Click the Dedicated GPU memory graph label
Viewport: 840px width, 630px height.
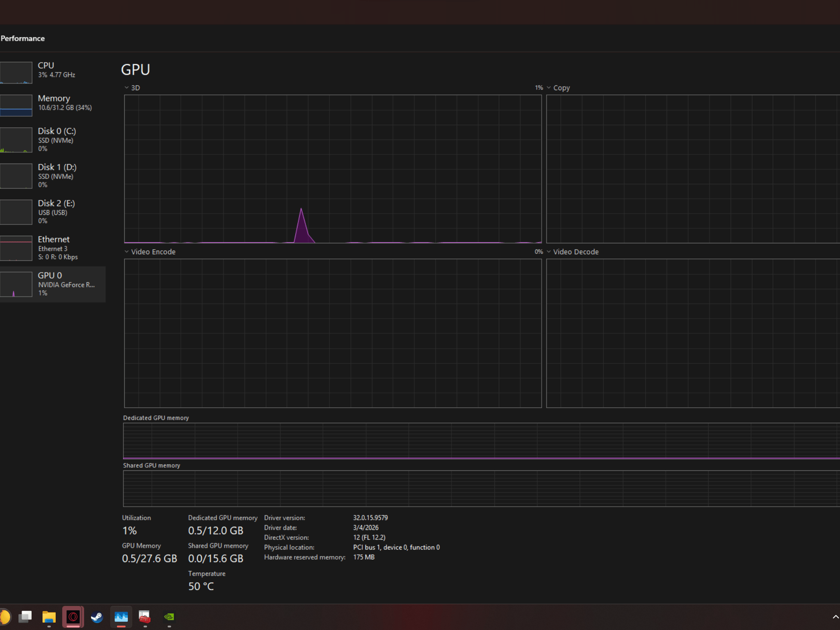156,418
